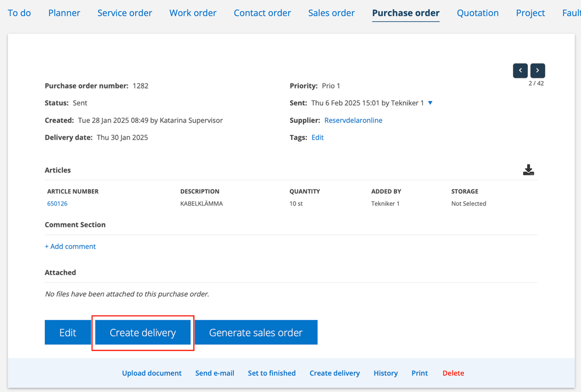This screenshot has height=392, width=581.
Task: Switch to the Project tab
Action: 531,13
